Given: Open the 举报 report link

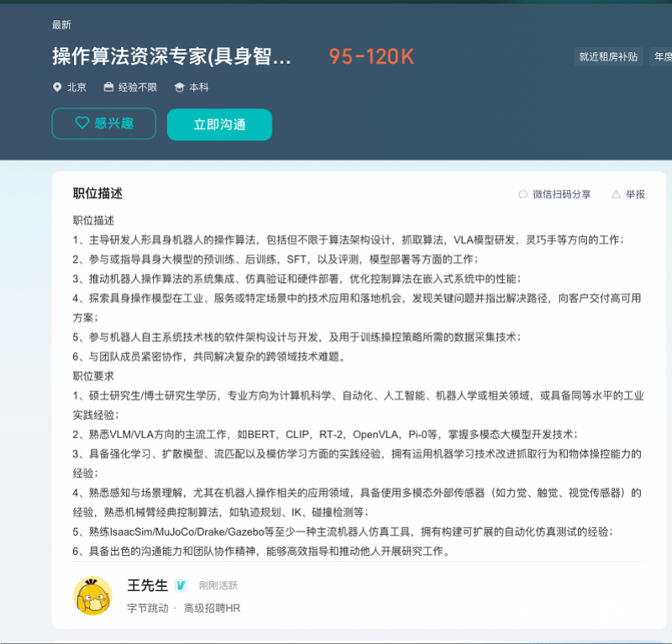Looking at the screenshot, I should [633, 194].
